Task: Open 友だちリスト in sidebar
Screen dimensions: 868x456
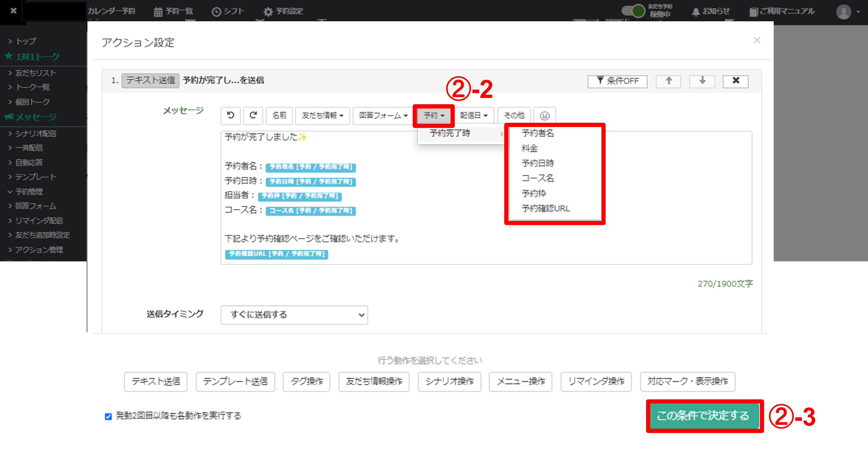Action: point(35,73)
